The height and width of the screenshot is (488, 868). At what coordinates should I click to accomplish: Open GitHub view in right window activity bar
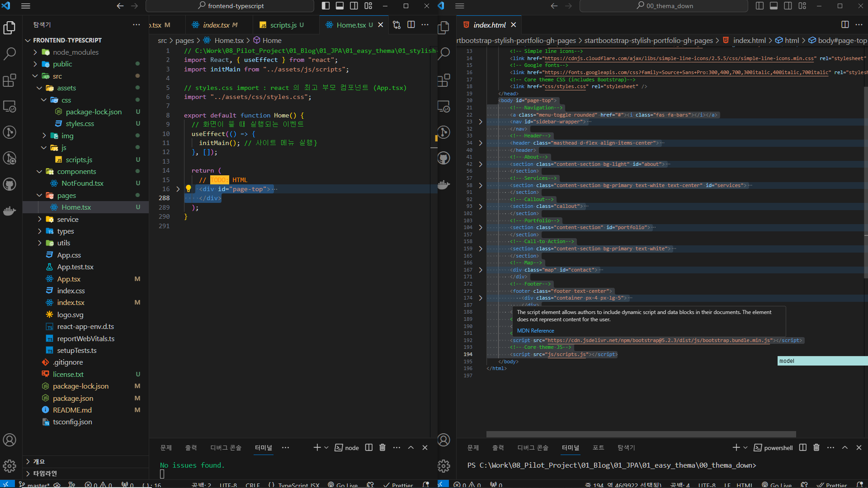pyautogui.click(x=444, y=158)
